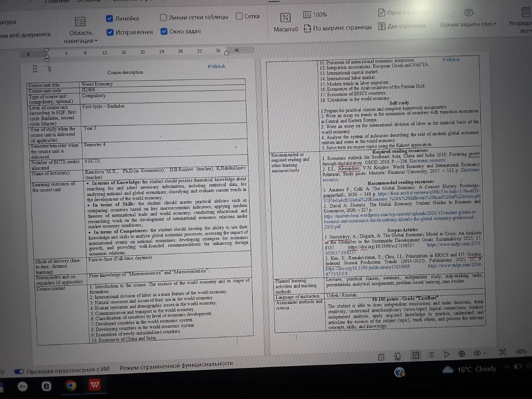
Task: Click the Область навигации pane icon
Action: tap(80, 22)
